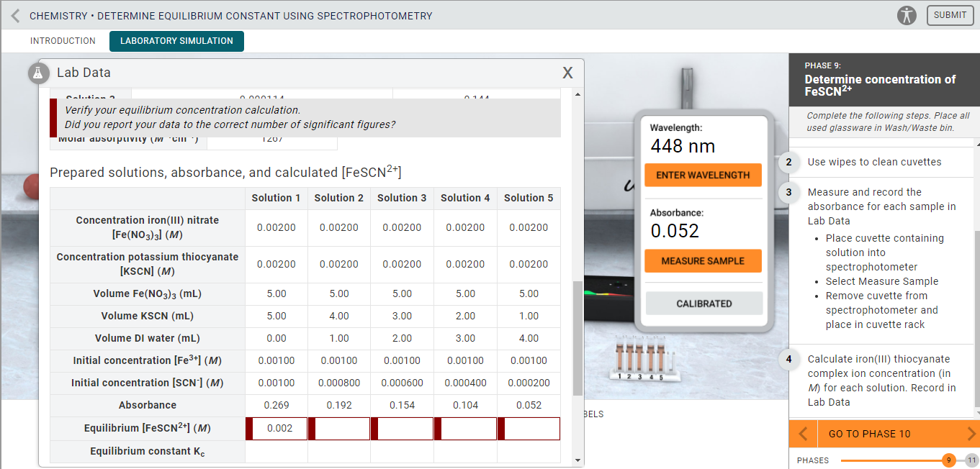Click the Solution 5 column header

[x=529, y=198]
